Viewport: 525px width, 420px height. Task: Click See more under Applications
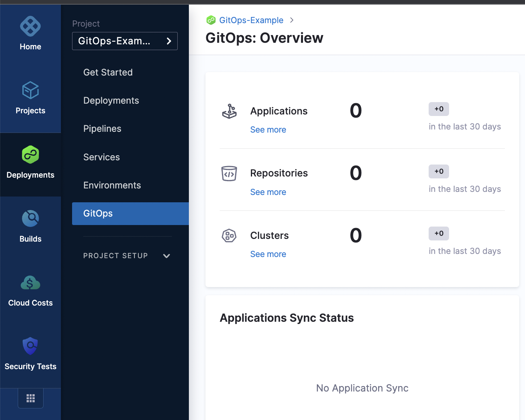coord(268,130)
